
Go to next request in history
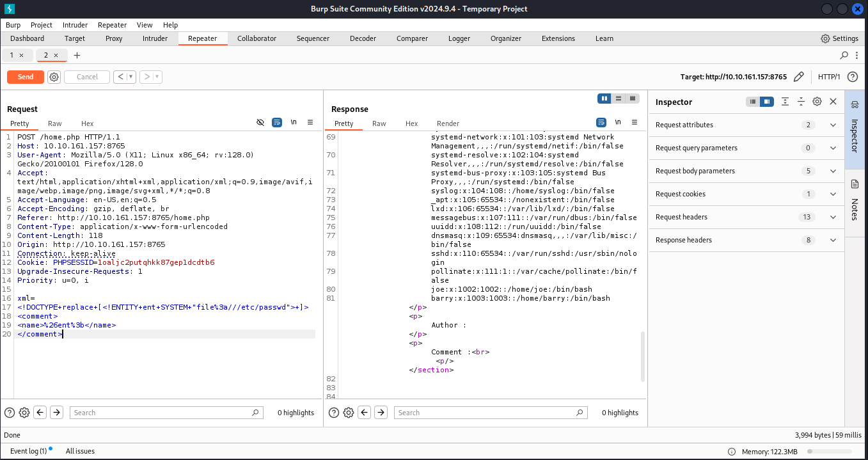coord(146,77)
